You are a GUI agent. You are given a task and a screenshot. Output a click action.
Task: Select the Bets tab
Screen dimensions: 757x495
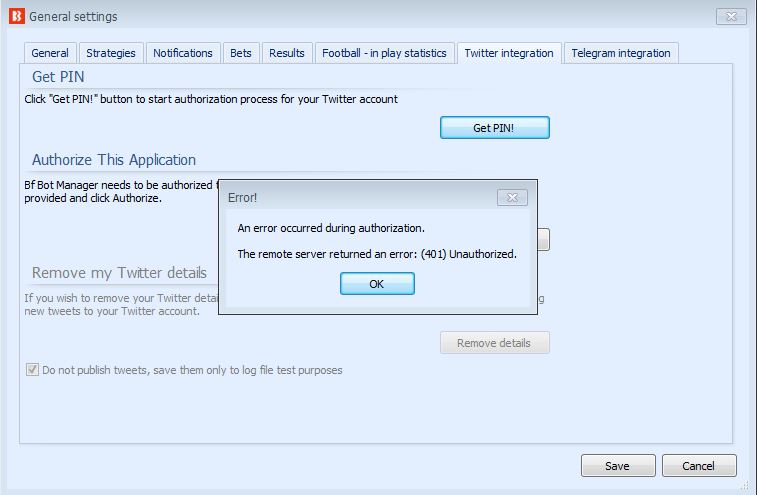(x=241, y=53)
